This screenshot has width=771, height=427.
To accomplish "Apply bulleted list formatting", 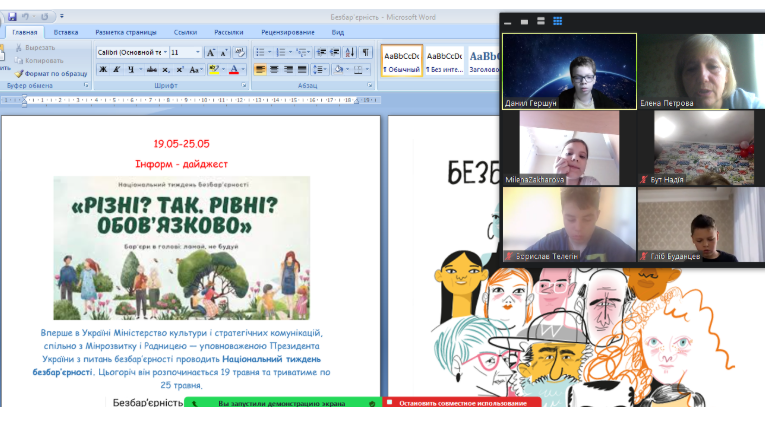I will click(260, 52).
